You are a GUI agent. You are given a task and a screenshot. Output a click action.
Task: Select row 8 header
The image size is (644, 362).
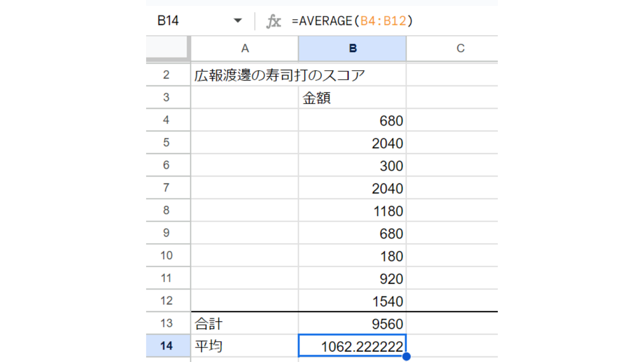point(166,210)
